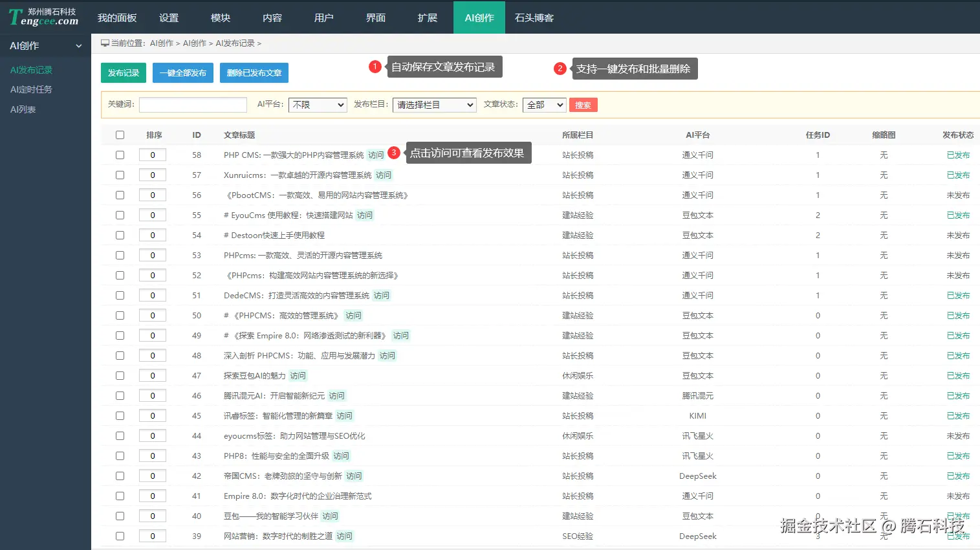Open the 界面 top menu
Viewport: 980px width, 550px height.
376,18
